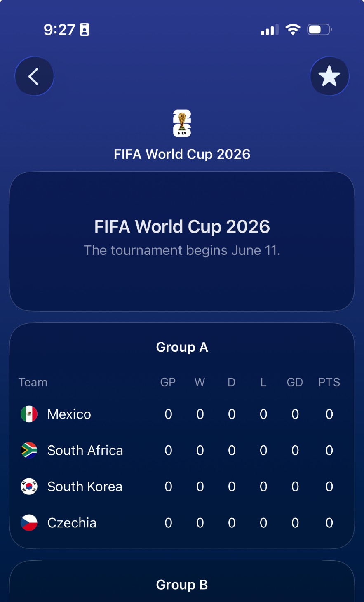Tap the South Korea flag icon
The height and width of the screenshot is (602, 364).
29,487
